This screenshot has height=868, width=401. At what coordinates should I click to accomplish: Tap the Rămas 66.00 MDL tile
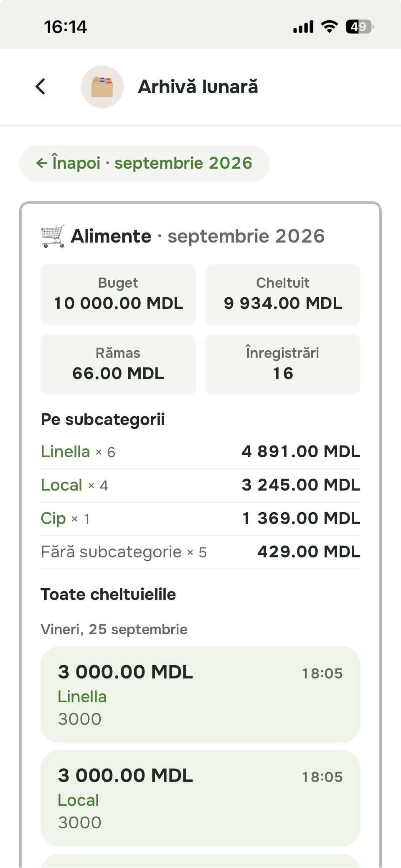(x=118, y=364)
